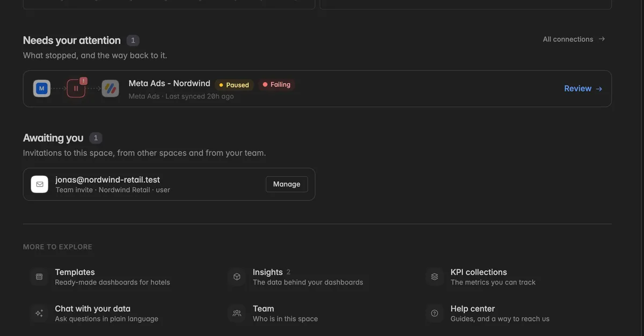Click the Paused status badge
644x336 pixels.
235,85
